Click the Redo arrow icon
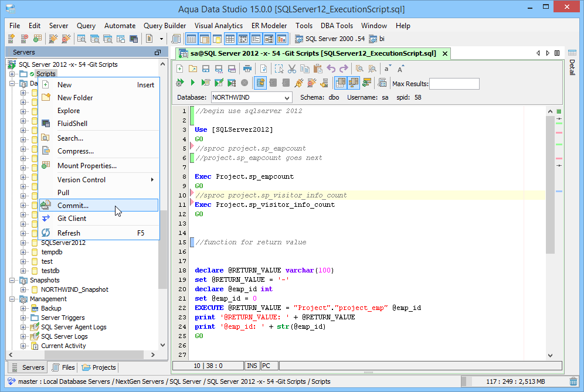This screenshot has height=392, width=584. [x=344, y=69]
